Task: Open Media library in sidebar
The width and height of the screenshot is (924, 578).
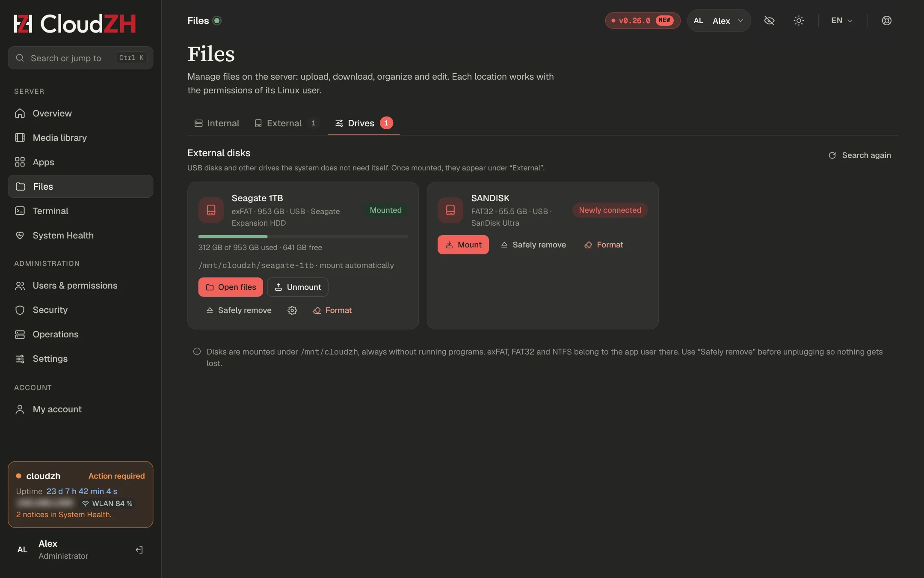Action: 80,138
